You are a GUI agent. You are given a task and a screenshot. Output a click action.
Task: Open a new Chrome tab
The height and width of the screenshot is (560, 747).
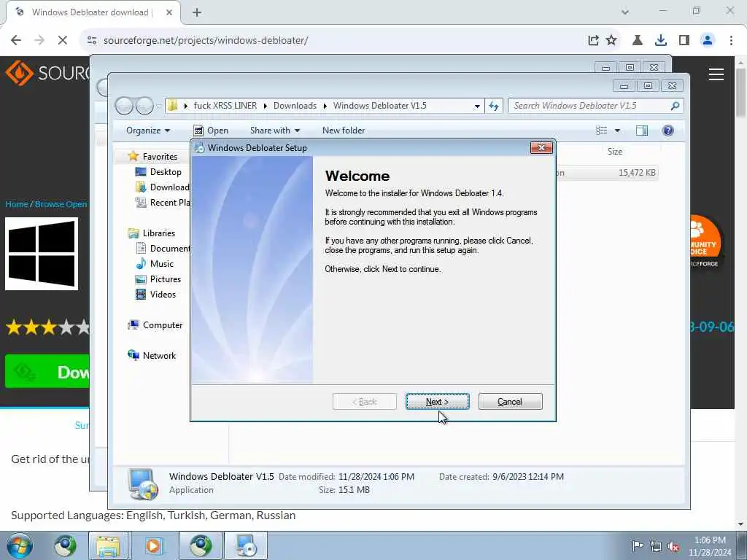(197, 12)
